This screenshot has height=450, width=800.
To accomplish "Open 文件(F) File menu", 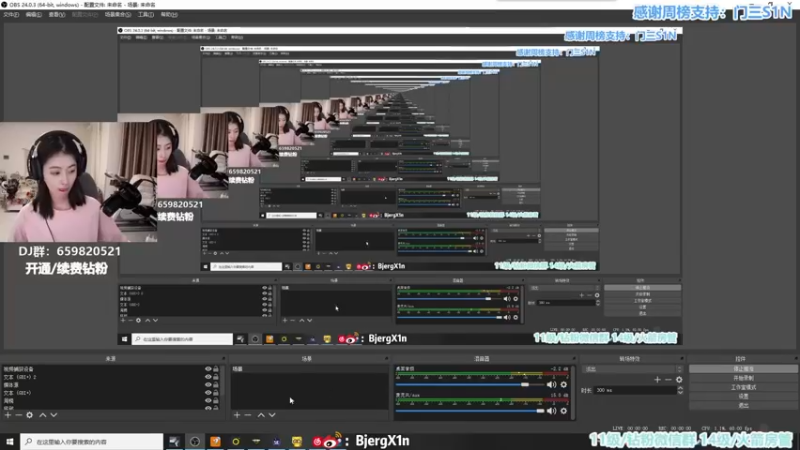I will pos(11,15).
